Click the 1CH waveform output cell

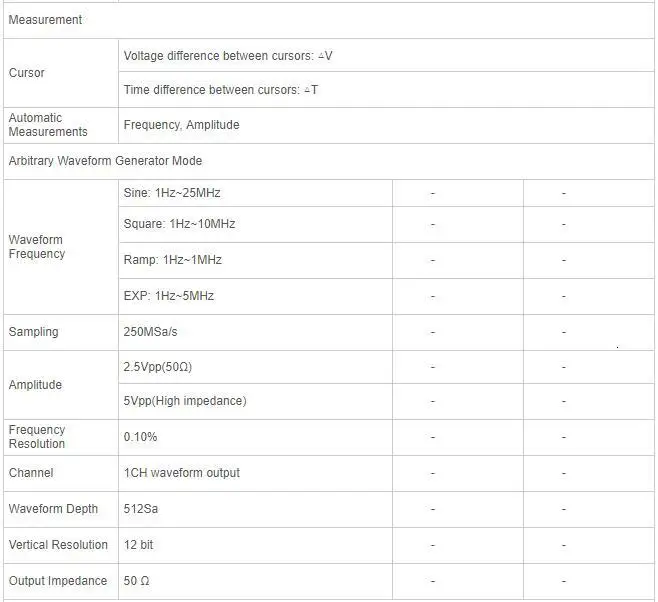(x=181, y=473)
